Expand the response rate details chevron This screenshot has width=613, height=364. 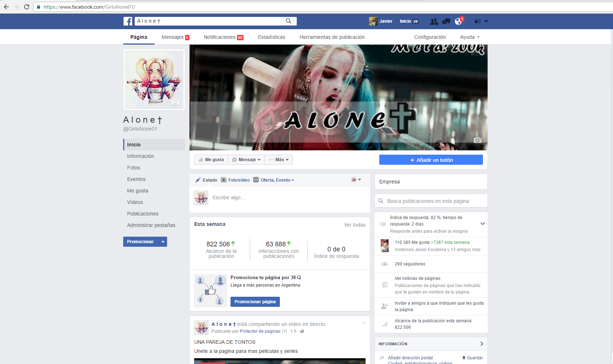(x=483, y=224)
